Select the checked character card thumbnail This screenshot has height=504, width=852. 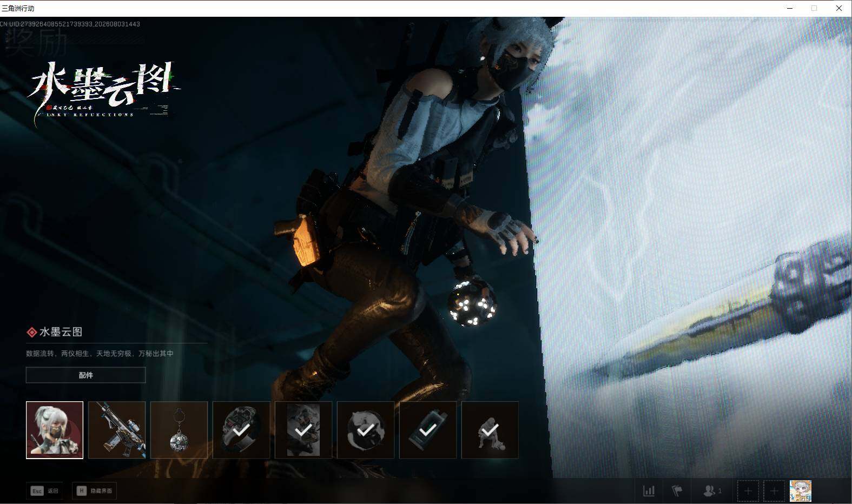(x=303, y=430)
